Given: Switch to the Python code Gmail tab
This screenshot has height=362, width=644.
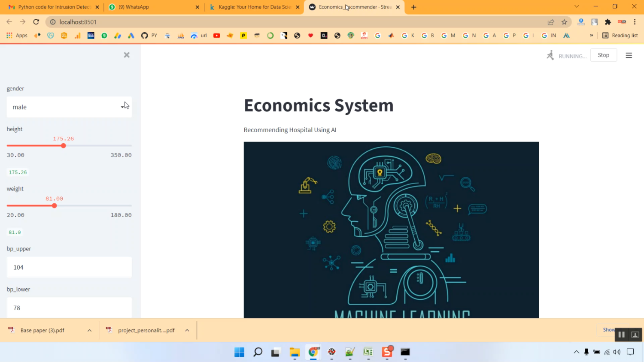Looking at the screenshot, I should click(x=54, y=7).
